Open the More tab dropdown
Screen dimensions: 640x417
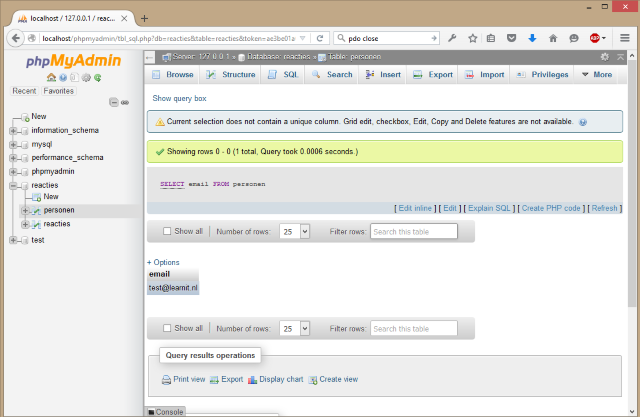(x=596, y=75)
